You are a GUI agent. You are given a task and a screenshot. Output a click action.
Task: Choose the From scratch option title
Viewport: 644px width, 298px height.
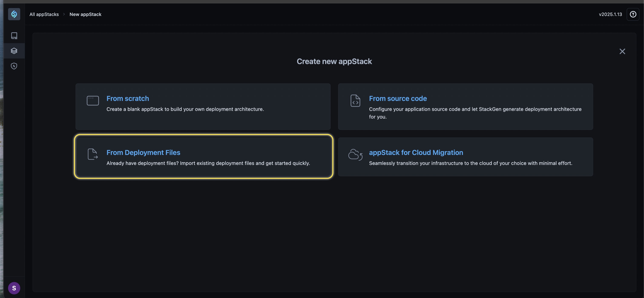[x=128, y=99]
